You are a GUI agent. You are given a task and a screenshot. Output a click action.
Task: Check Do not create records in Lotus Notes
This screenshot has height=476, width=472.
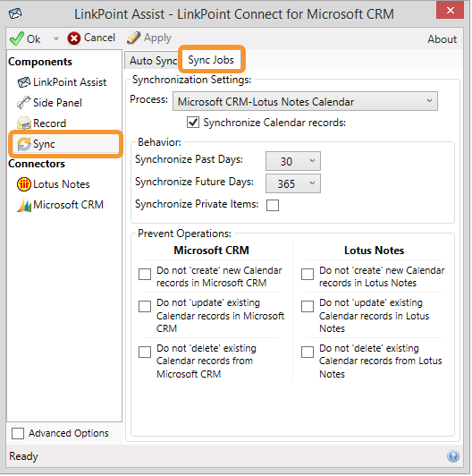point(308,274)
